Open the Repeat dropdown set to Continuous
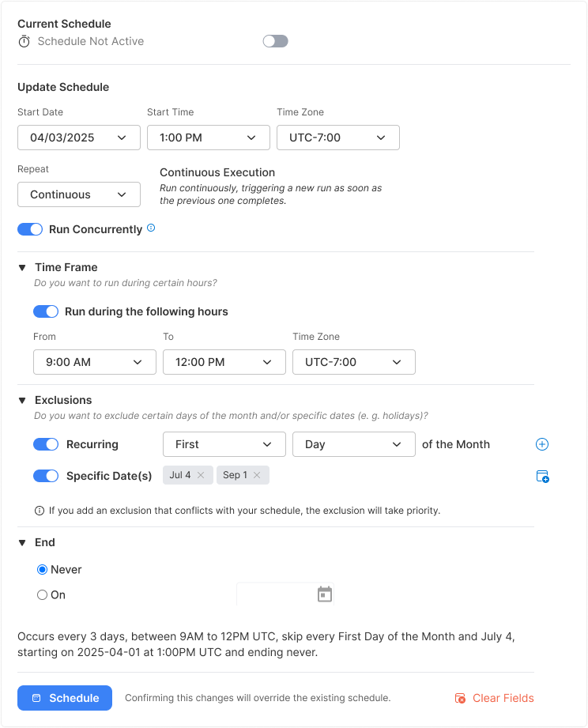The height and width of the screenshot is (728, 588). [79, 194]
